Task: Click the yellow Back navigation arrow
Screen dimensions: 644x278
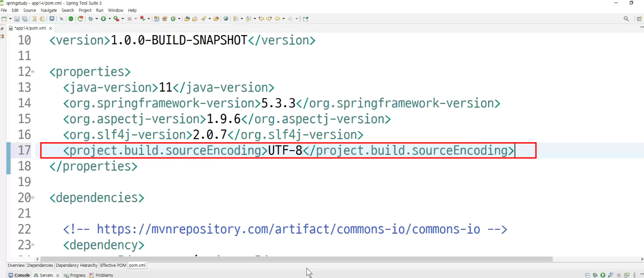Action: point(277,19)
